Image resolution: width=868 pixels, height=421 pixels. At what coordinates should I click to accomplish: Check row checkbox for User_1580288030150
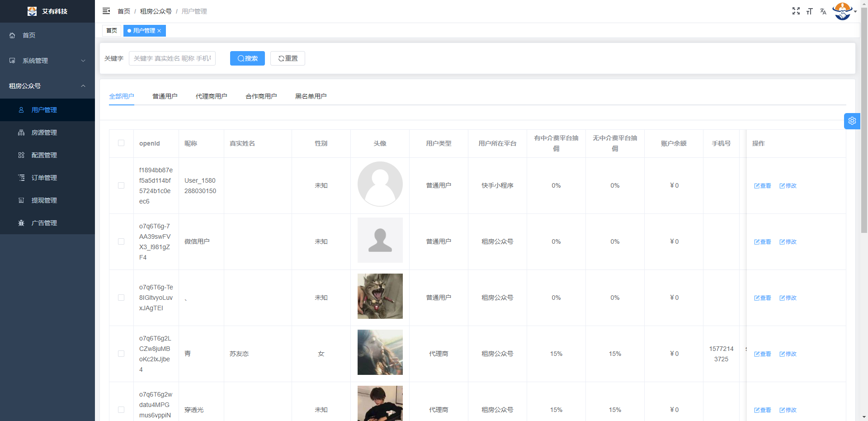[x=121, y=185]
